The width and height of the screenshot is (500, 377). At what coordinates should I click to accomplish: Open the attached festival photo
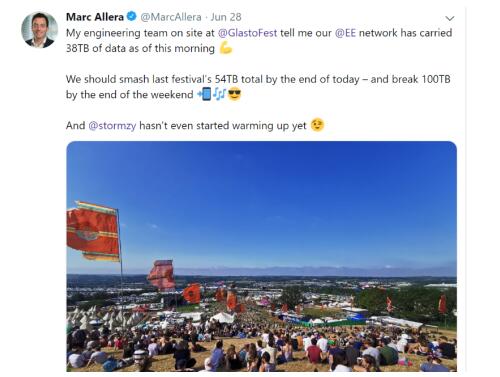click(x=261, y=256)
